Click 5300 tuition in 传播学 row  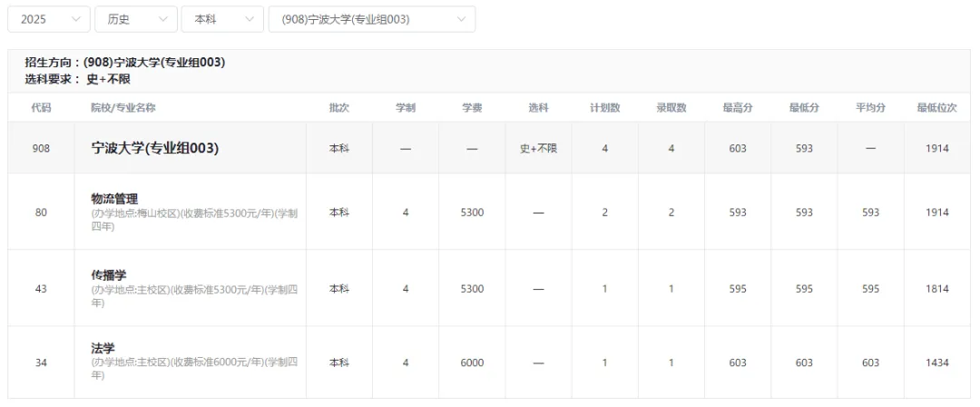472,289
